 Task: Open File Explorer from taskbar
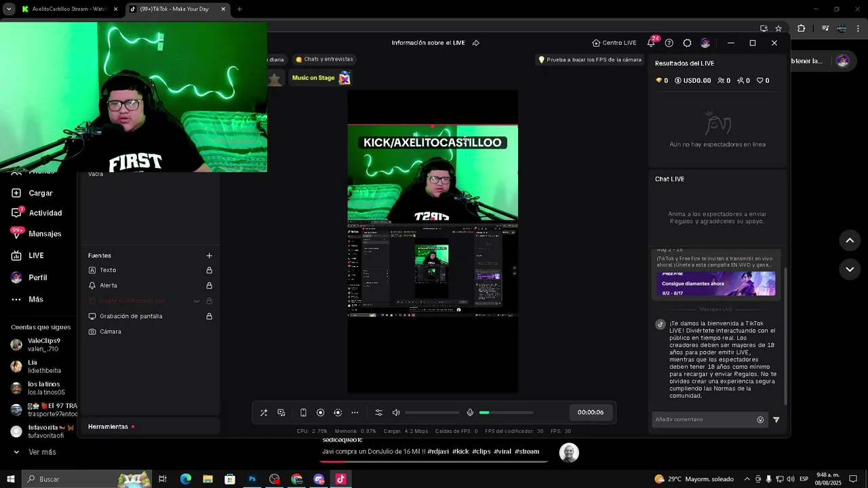(x=208, y=479)
